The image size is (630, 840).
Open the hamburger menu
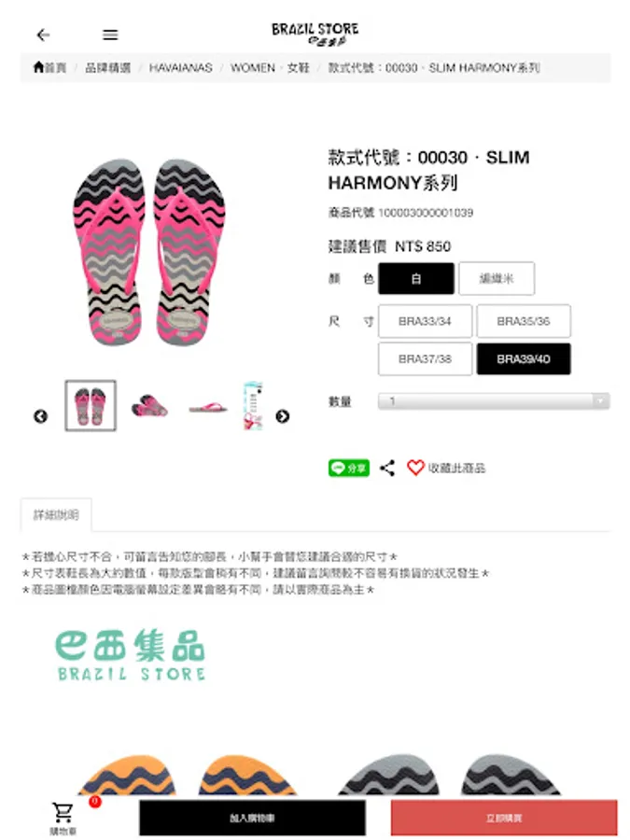(x=110, y=35)
